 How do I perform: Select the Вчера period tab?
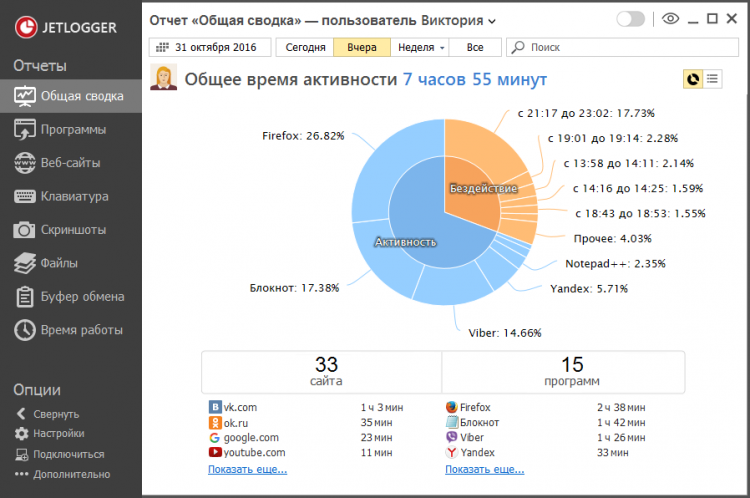(x=362, y=47)
